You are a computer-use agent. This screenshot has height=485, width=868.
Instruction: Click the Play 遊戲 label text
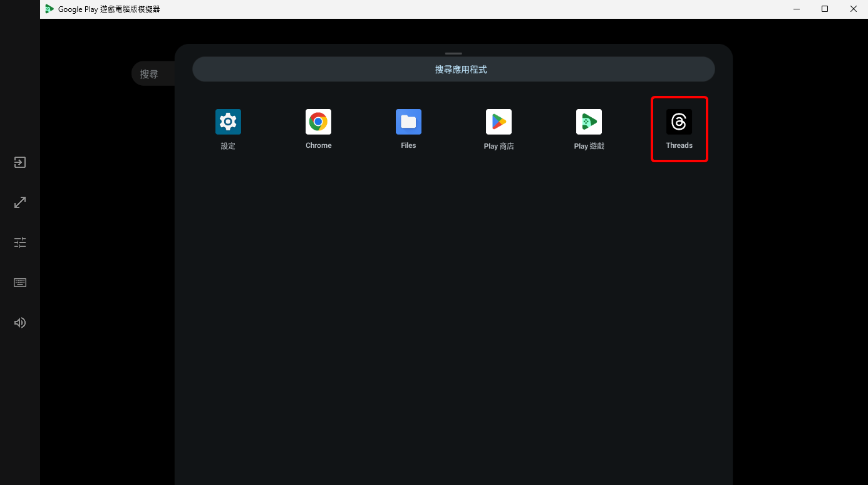pyautogui.click(x=589, y=145)
